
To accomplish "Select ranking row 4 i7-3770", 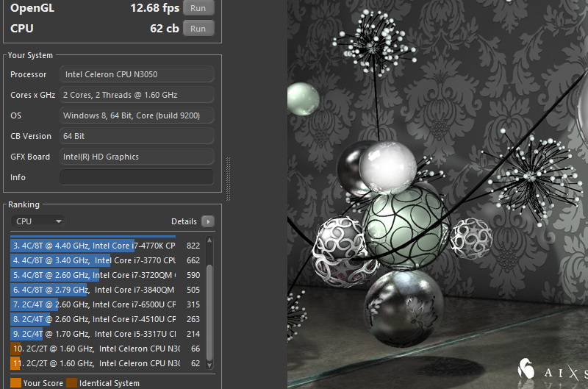I will (x=107, y=260).
